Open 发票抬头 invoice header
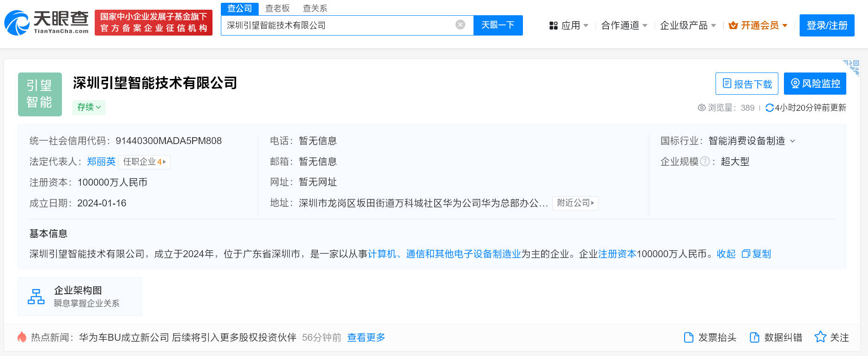The width and height of the screenshot is (868, 356). (x=710, y=338)
